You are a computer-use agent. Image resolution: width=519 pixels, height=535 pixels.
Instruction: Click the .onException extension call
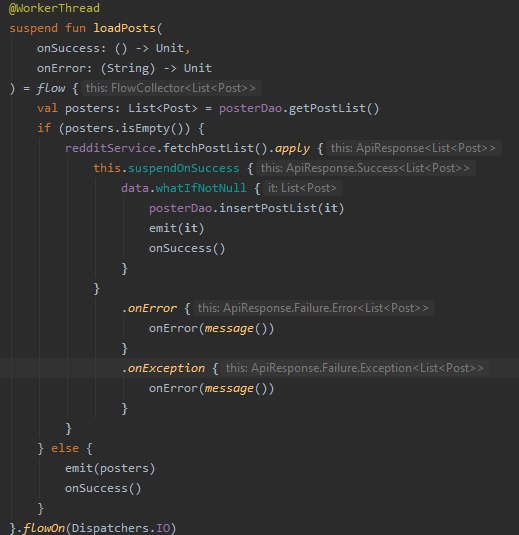163,368
